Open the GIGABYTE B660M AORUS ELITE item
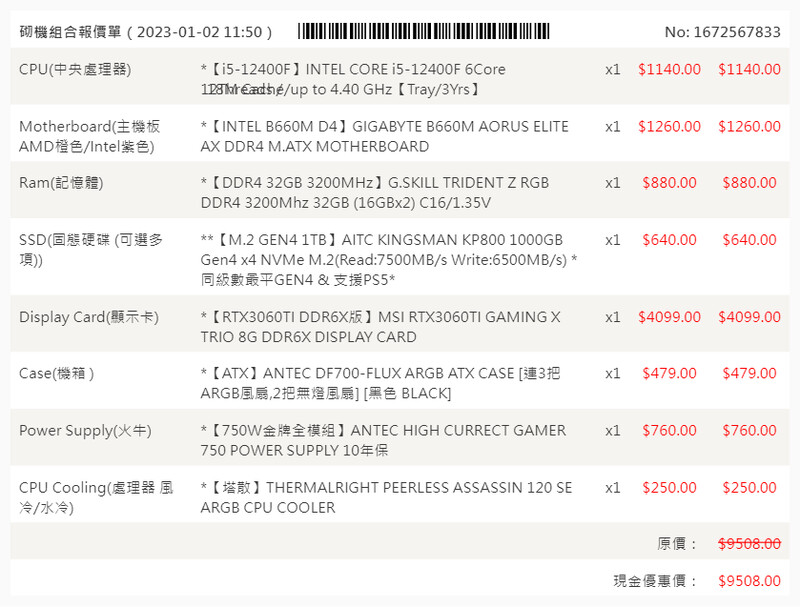Image resolution: width=800 pixels, height=607 pixels. (x=384, y=137)
